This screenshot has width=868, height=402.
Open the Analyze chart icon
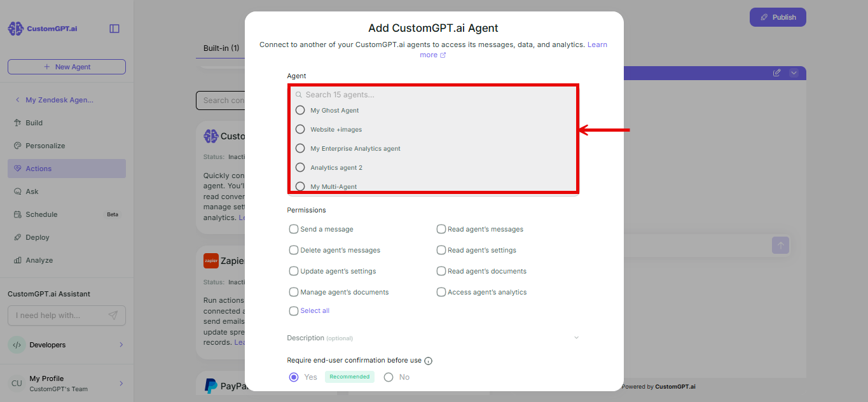click(x=18, y=260)
